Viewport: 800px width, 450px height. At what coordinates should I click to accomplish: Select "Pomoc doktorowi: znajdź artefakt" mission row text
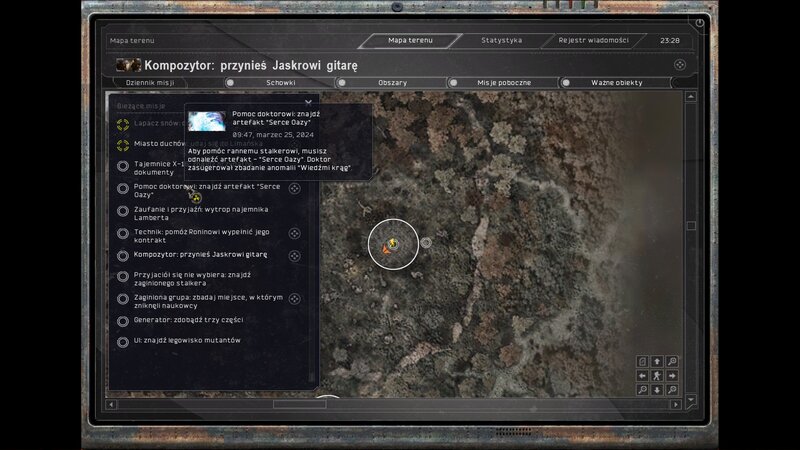click(207, 190)
